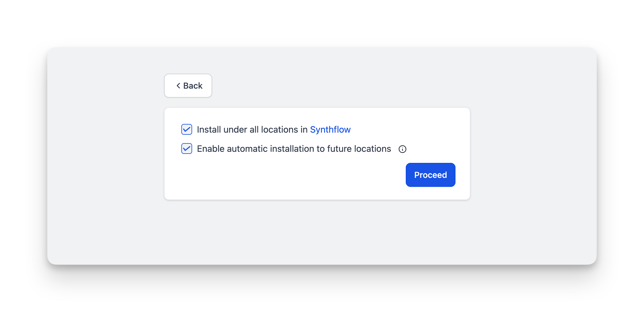Open the Synthflow link
644x312 pixels.
pos(330,129)
